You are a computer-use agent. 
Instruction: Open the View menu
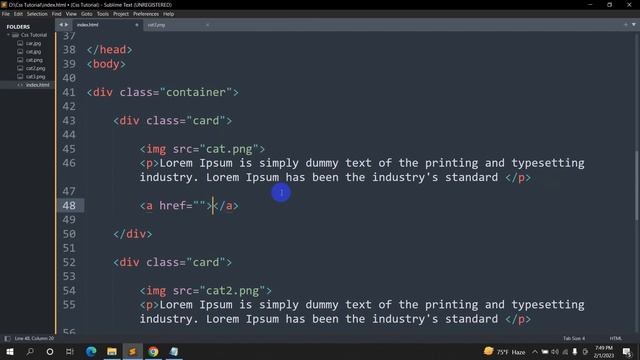pyautogui.click(x=71, y=14)
